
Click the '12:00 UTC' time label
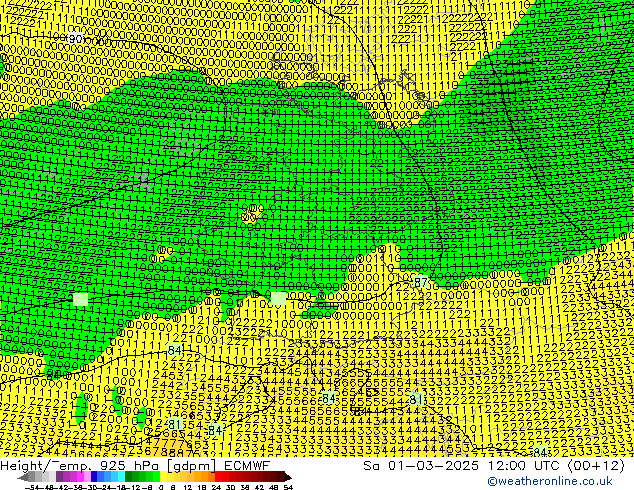point(524,466)
